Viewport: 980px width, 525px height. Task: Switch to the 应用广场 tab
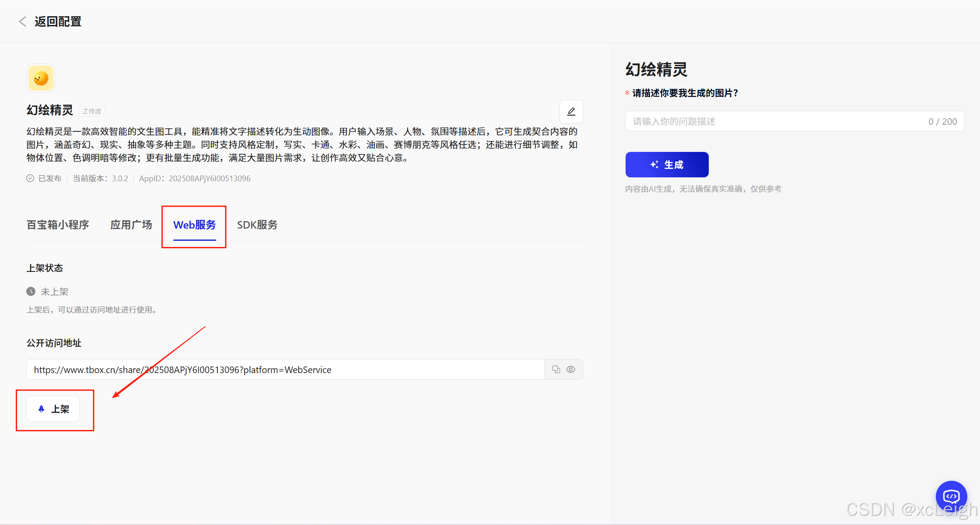[x=131, y=225]
